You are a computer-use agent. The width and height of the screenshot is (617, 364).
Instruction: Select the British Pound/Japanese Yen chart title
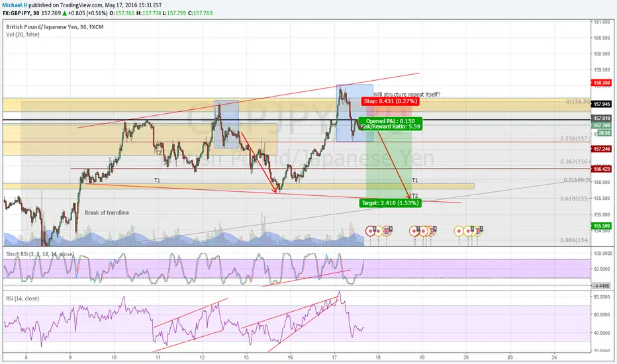tap(55, 26)
